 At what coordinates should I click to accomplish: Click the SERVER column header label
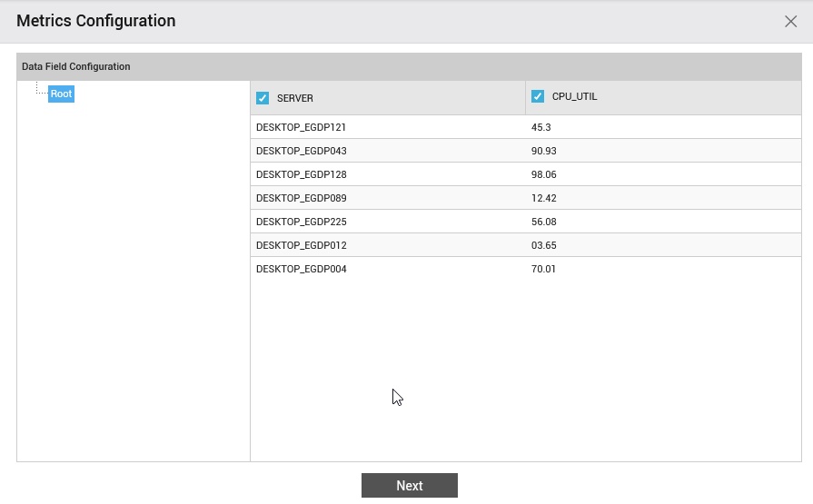coord(295,98)
